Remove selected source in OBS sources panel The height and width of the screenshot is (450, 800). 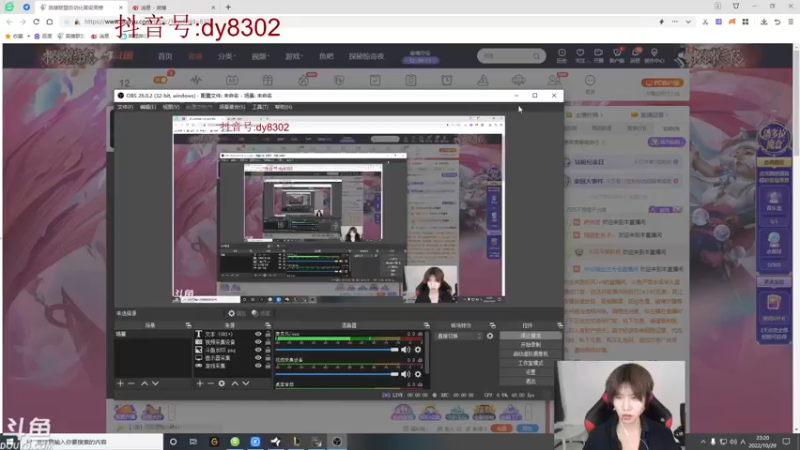pyautogui.click(x=211, y=383)
